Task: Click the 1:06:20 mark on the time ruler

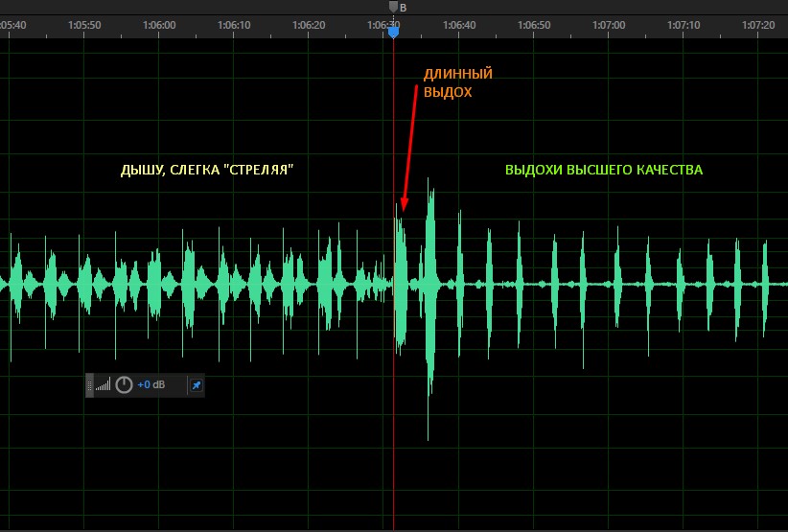Action: [x=309, y=25]
